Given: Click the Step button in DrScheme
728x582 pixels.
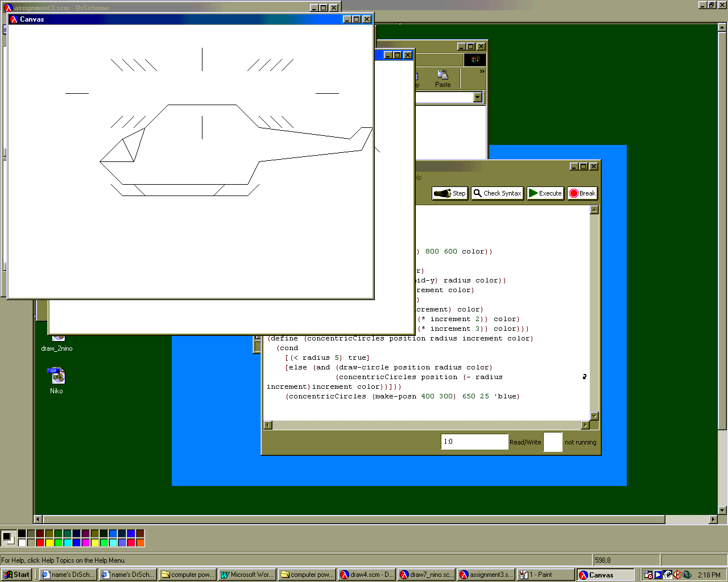Looking at the screenshot, I should click(x=449, y=193).
